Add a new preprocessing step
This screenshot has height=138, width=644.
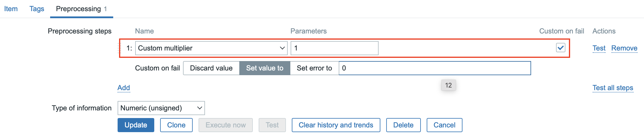click(x=124, y=88)
